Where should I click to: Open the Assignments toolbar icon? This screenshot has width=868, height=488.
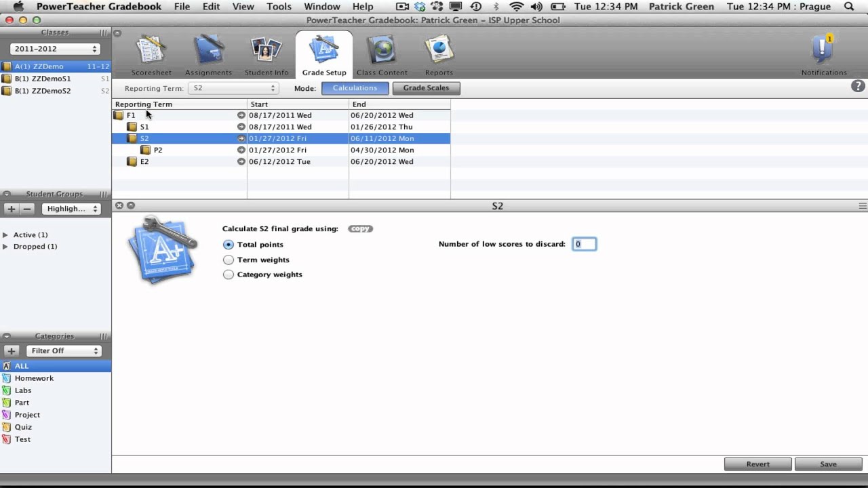(209, 56)
